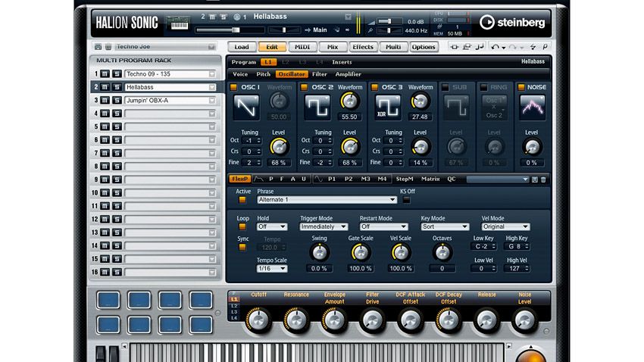Click the Options button
The image size is (644, 362).
tap(424, 47)
